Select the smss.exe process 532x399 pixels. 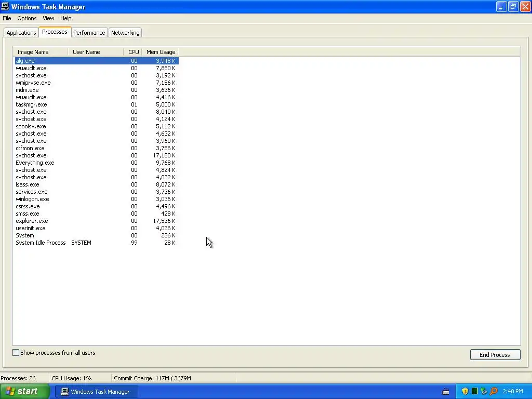(x=97, y=214)
